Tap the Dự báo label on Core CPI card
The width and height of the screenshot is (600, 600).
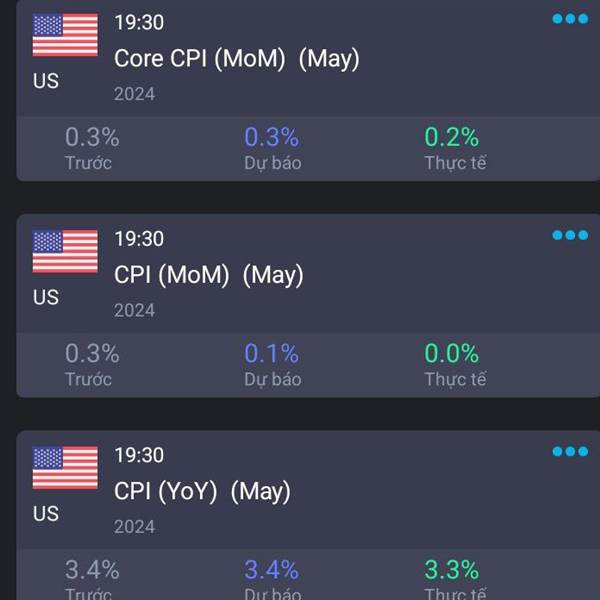point(273,163)
